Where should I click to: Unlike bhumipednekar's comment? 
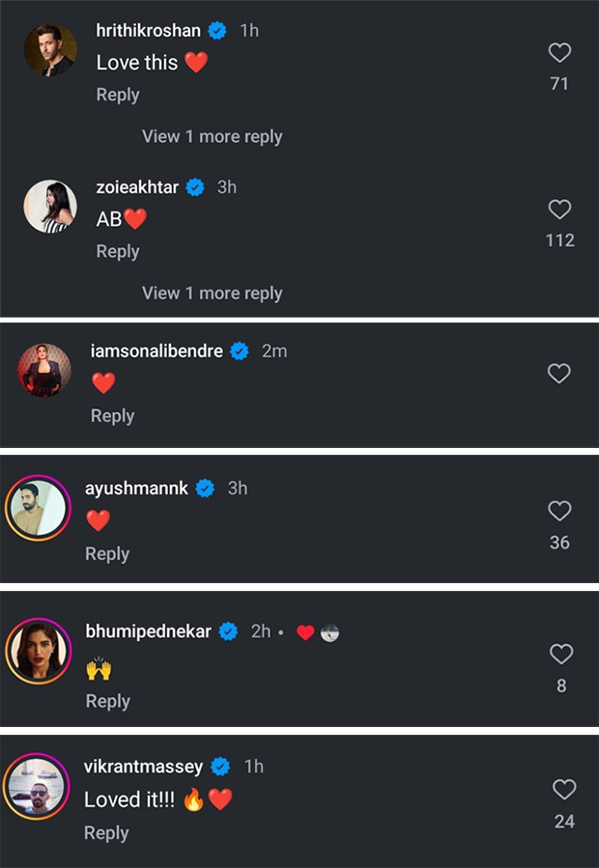[x=561, y=655]
